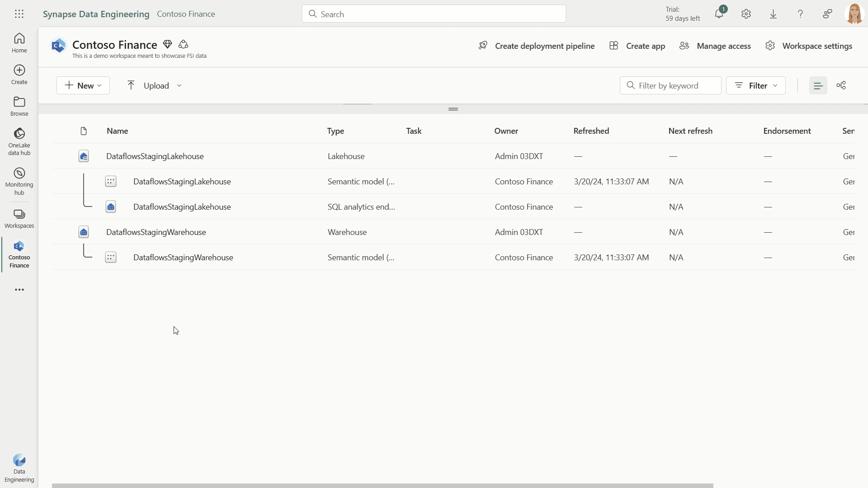The image size is (868, 488).
Task: Click the DataflowsStagingWarehouse semantic model icon
Action: click(111, 258)
